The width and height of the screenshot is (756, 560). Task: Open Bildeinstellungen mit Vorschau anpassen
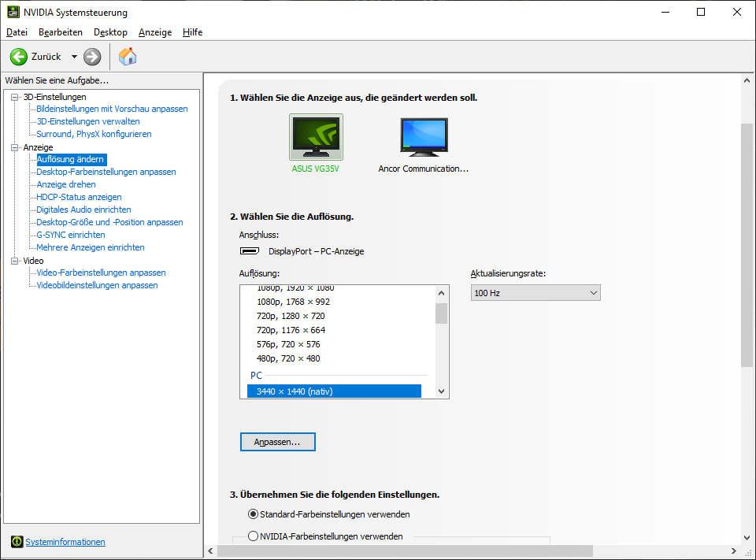(113, 109)
